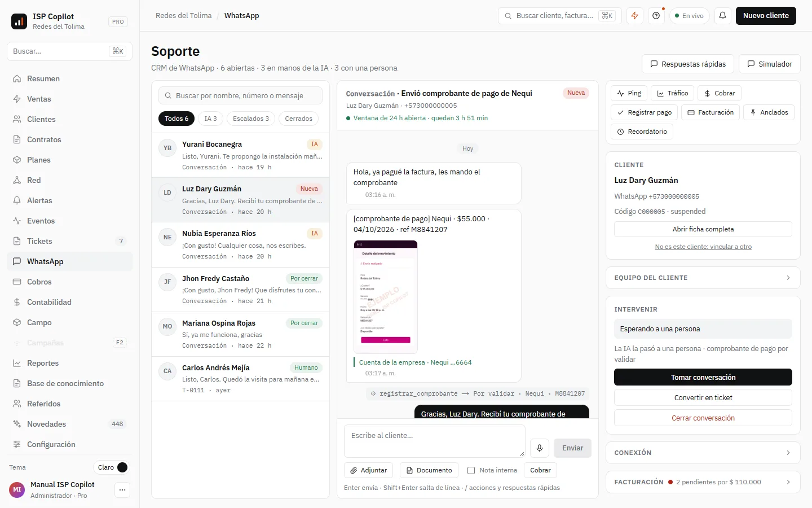Go to Contabilidad in the sidebar

point(70,302)
